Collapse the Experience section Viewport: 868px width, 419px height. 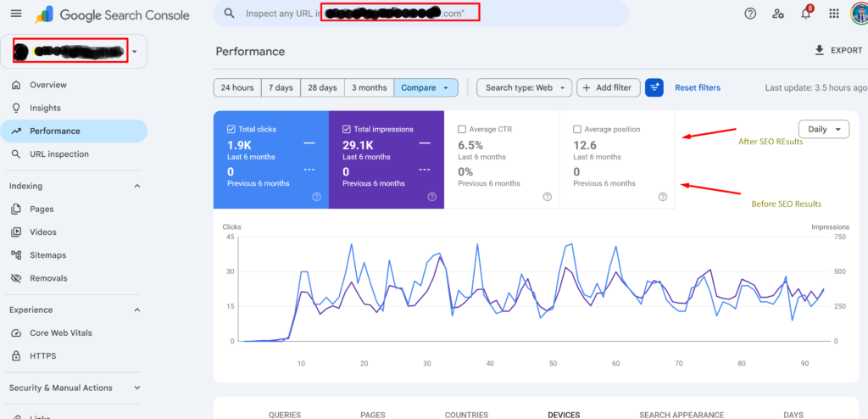pos(137,310)
